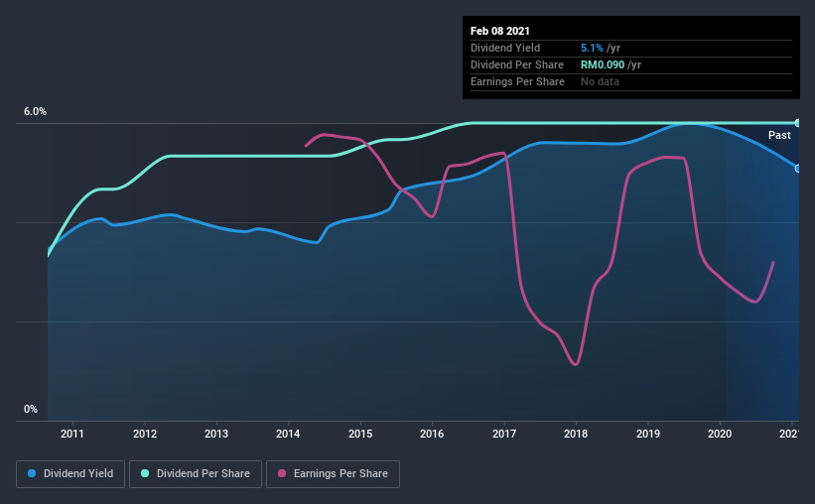Click the Earnings Per Share No data row
Screen dimensions: 815x504
click(x=631, y=81)
